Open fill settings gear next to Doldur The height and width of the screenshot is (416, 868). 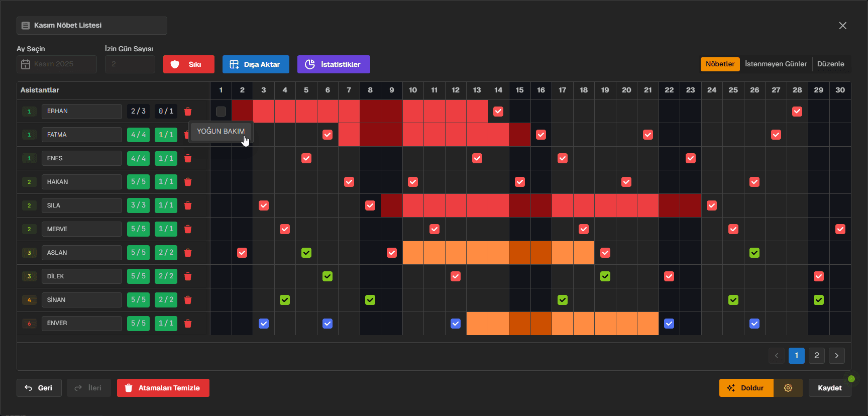coord(788,388)
